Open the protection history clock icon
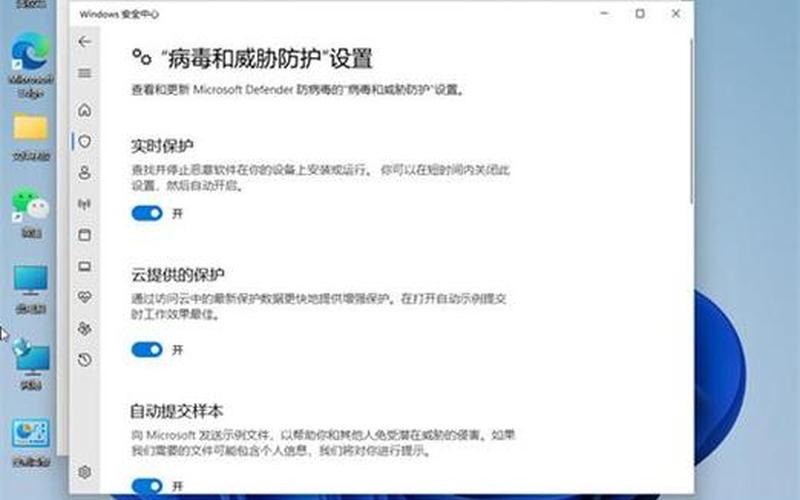The image size is (800, 500). click(85, 360)
